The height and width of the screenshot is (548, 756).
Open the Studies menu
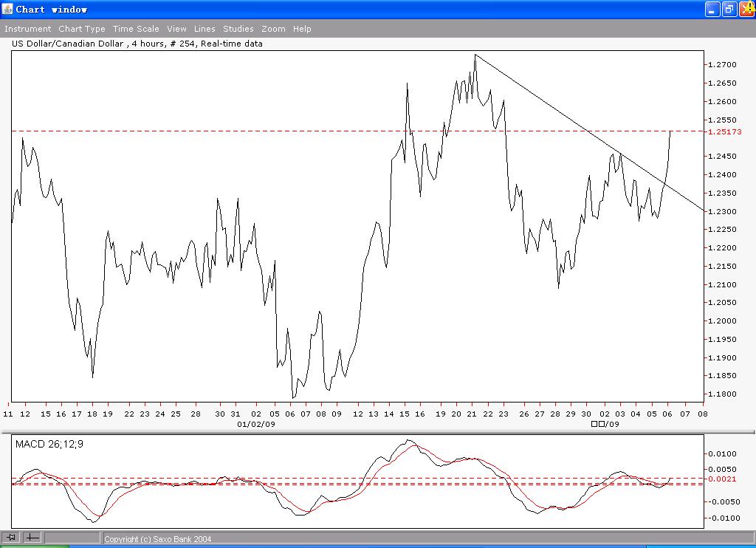tap(238, 29)
